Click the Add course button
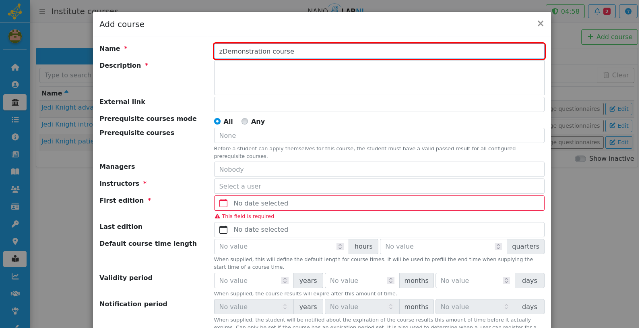644x328 pixels. [609, 37]
